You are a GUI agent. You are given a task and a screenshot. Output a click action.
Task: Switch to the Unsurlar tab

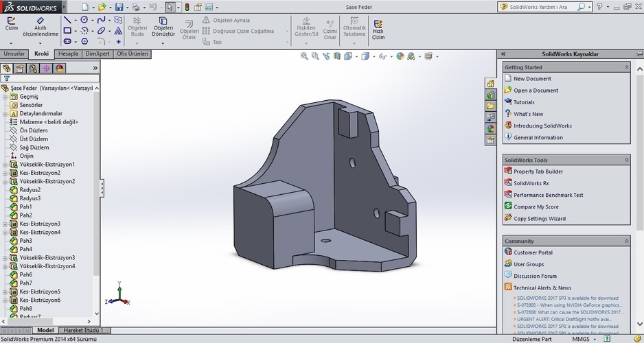[14, 54]
